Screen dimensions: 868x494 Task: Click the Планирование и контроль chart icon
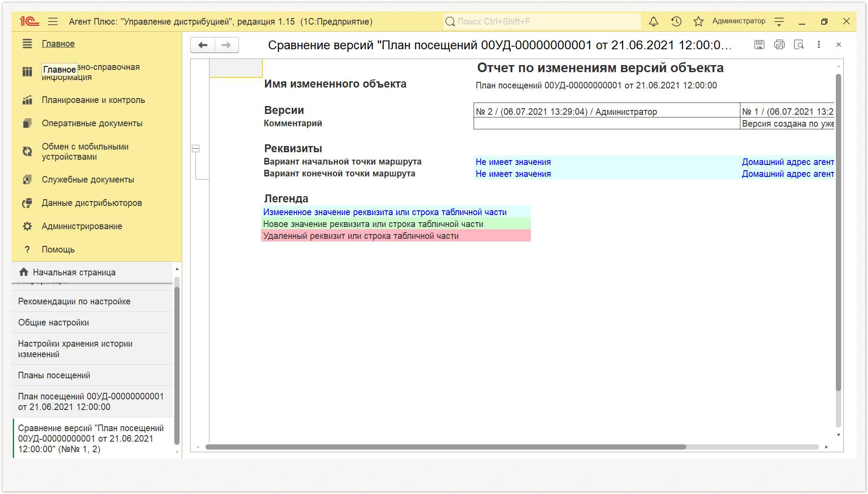click(x=27, y=100)
